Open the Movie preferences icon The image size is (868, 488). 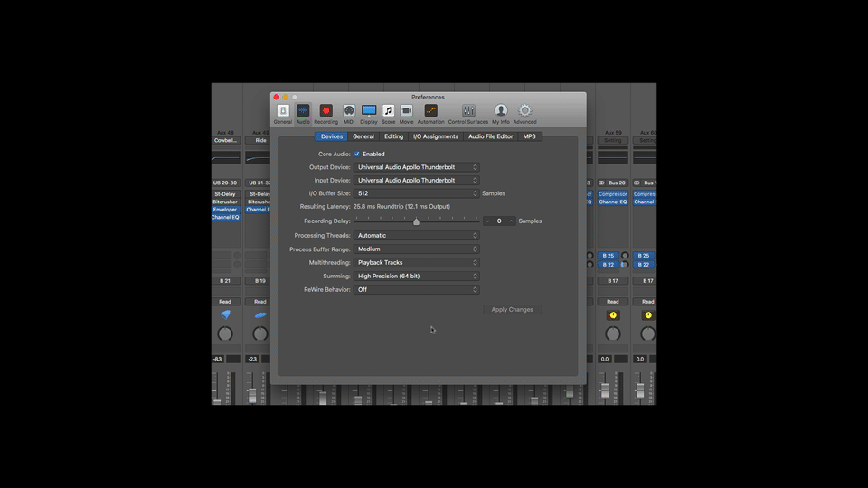[406, 110]
